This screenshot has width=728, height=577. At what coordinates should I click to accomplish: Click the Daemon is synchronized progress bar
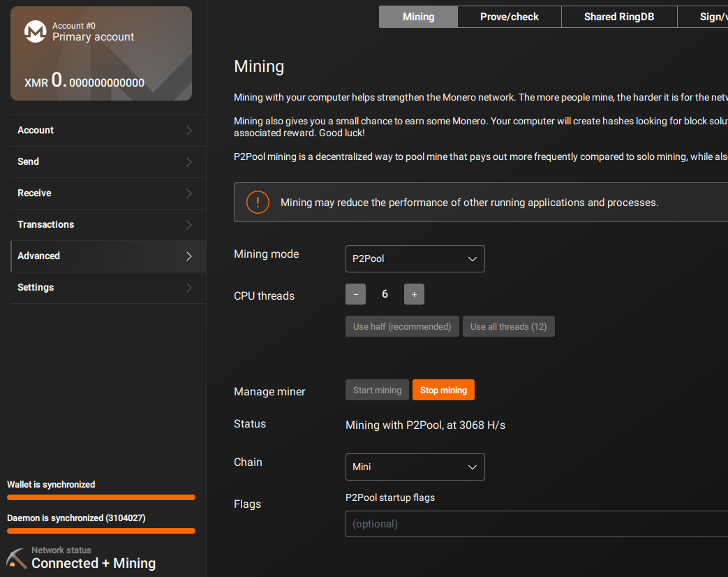101,531
